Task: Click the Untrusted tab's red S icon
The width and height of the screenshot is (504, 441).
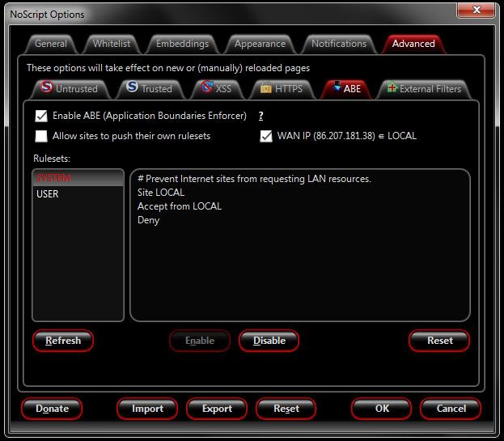Action: click(x=47, y=87)
